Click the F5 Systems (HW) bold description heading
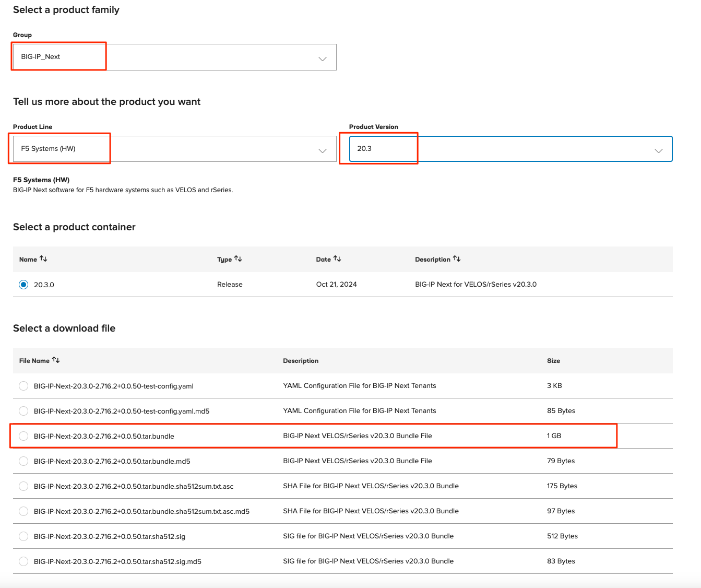Image resolution: width=701 pixels, height=588 pixels. (41, 180)
